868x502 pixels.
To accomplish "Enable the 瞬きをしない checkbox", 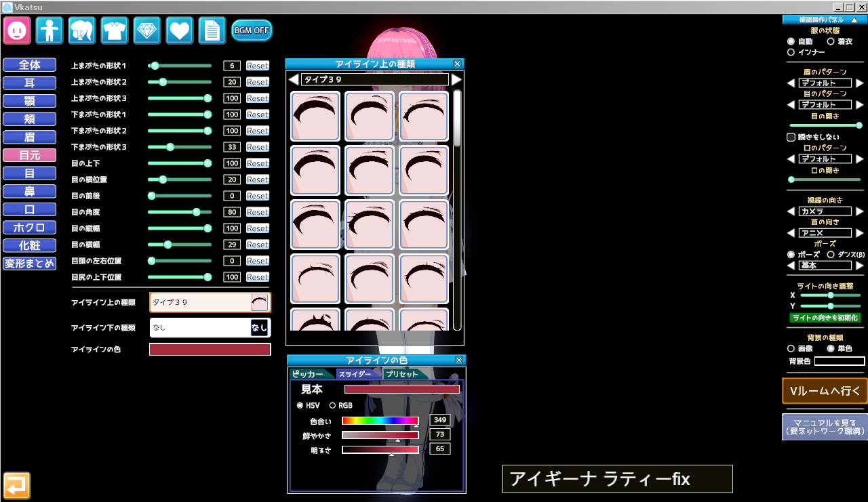I will [x=791, y=137].
